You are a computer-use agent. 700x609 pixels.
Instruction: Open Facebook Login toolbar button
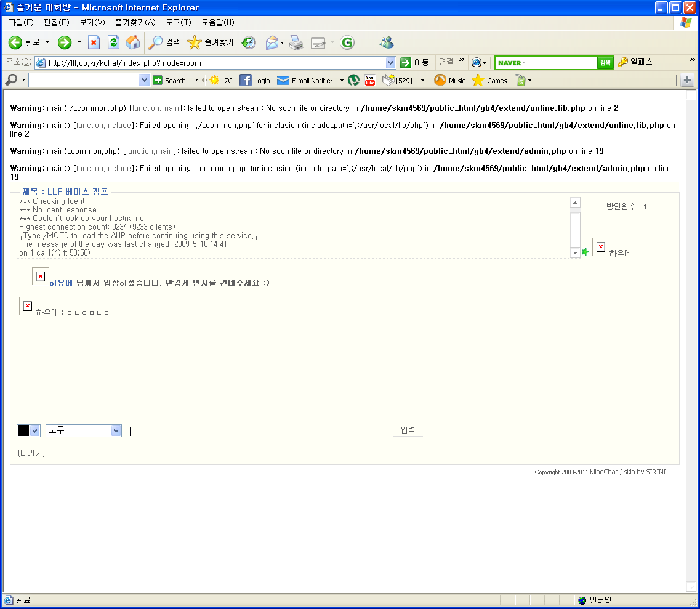(255, 81)
